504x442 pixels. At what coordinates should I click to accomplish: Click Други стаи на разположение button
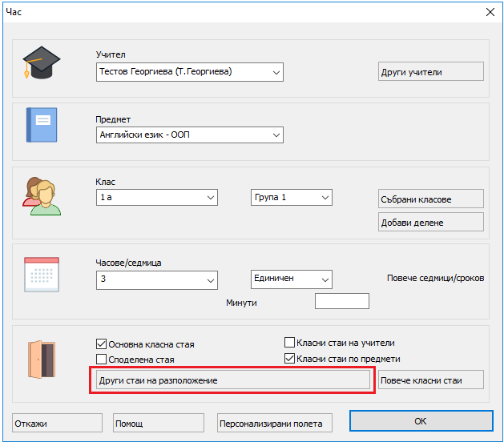tap(232, 380)
